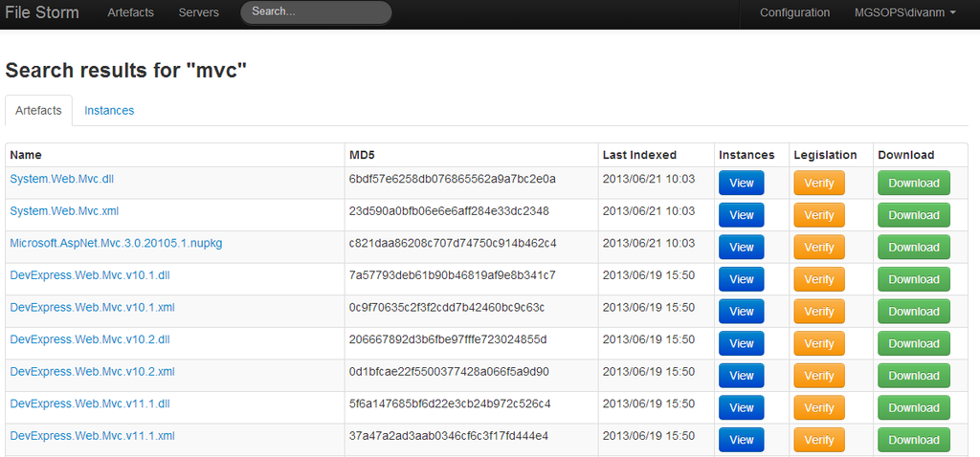Verify legislation for System.Web.Mvc.dll

pyautogui.click(x=819, y=183)
